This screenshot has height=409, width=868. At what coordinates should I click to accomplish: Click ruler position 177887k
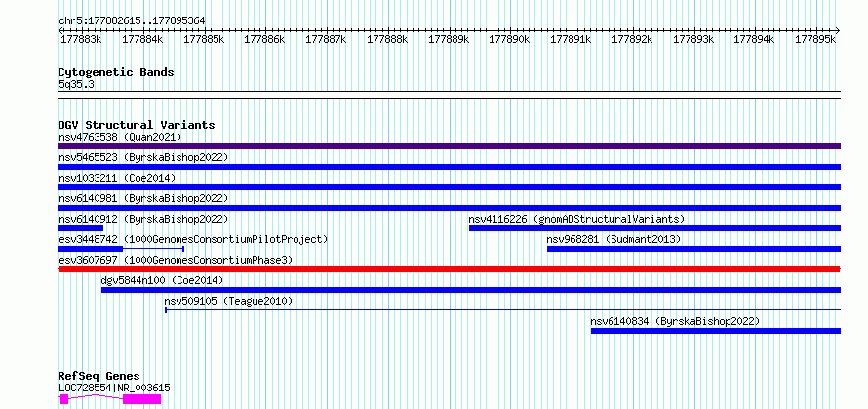pos(326,39)
